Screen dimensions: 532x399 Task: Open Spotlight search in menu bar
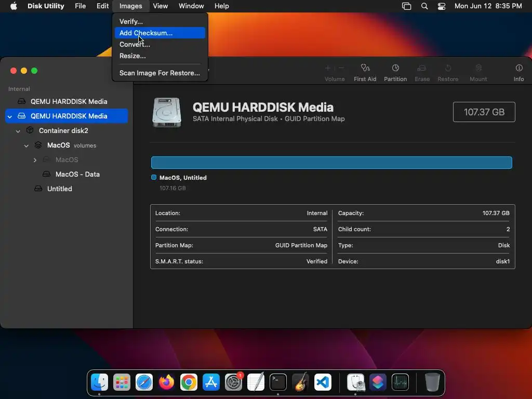pyautogui.click(x=424, y=6)
